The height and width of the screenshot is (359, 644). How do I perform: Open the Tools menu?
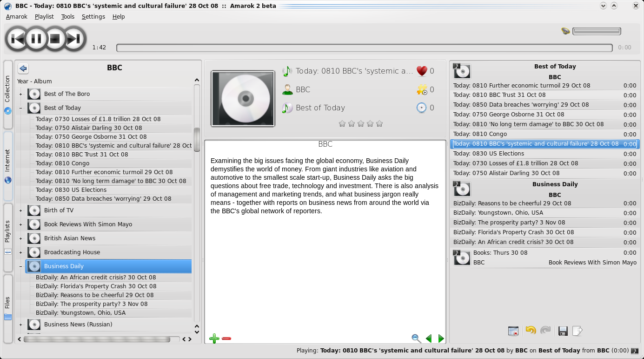[x=68, y=17]
